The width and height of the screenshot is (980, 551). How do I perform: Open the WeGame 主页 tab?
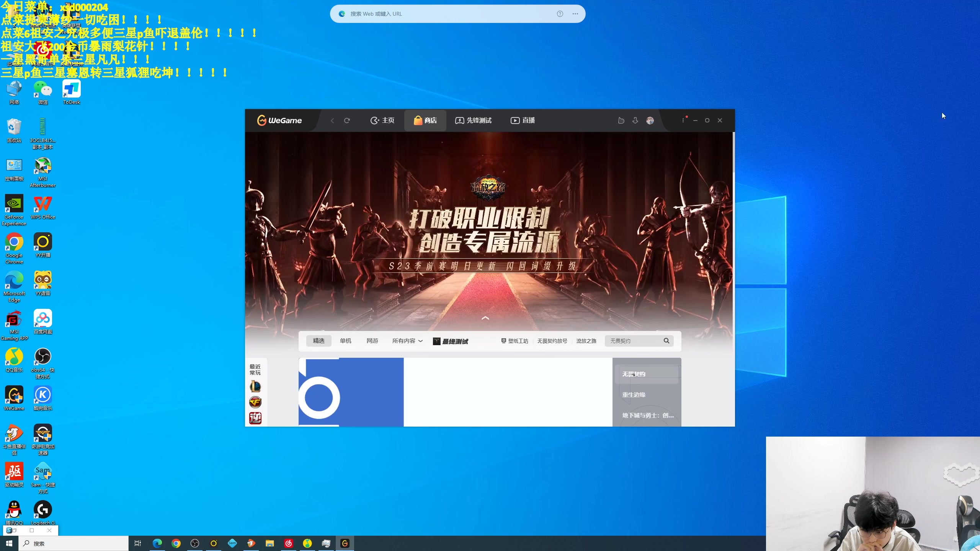382,121
